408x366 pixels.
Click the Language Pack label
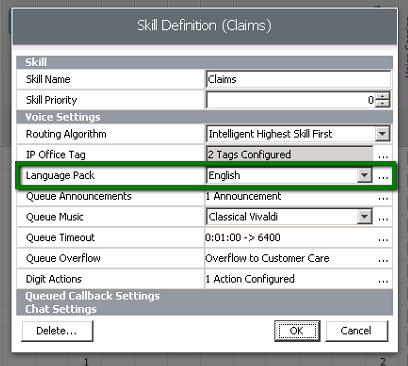[x=60, y=175]
